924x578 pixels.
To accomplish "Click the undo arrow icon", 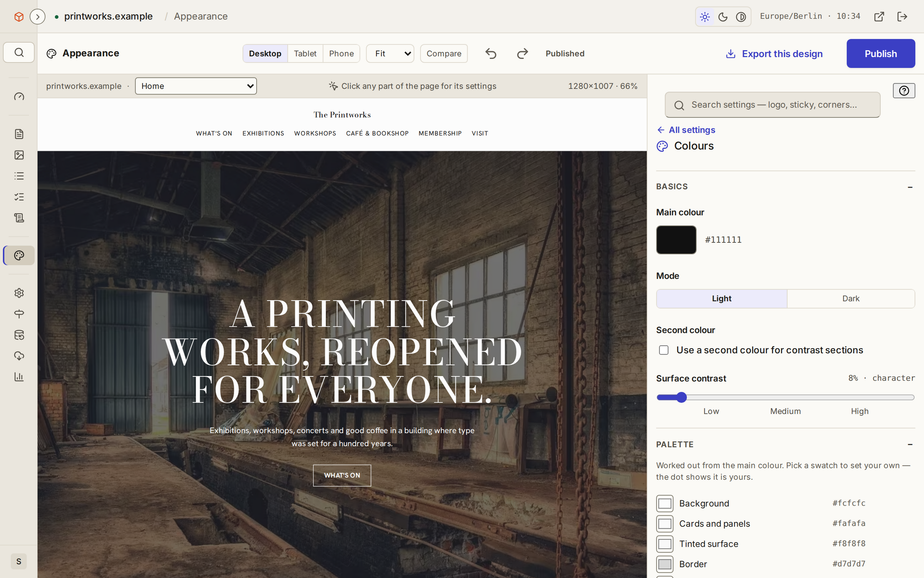I will tap(491, 54).
